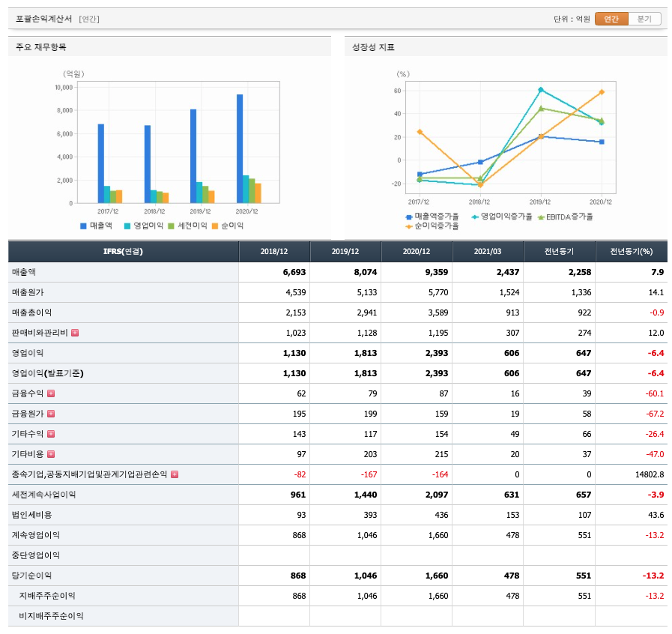Screen dimensions: 672x634
Task: Switch to the 분기 (quarterly) view tab
Action: [x=644, y=19]
